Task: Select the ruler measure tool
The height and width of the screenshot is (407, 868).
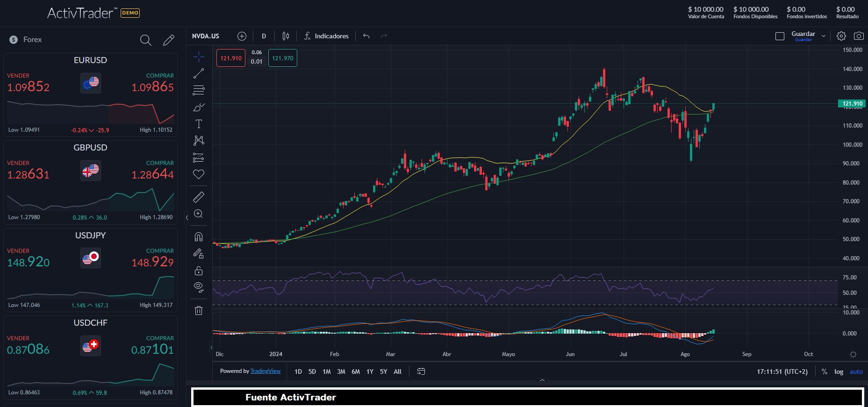Action: coord(199,197)
